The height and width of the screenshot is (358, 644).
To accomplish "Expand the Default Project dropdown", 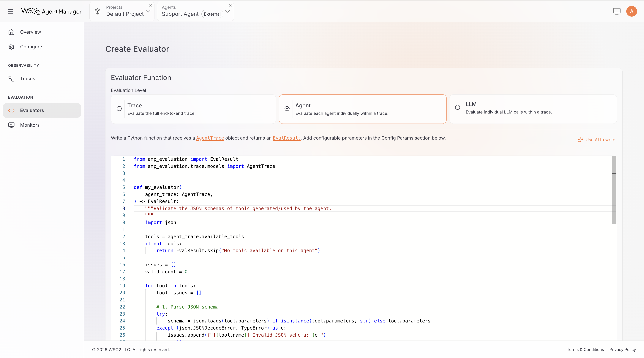I will point(148,11).
